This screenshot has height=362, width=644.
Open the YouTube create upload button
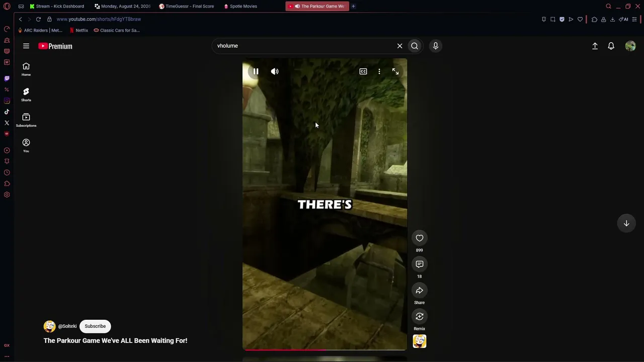pyautogui.click(x=595, y=46)
